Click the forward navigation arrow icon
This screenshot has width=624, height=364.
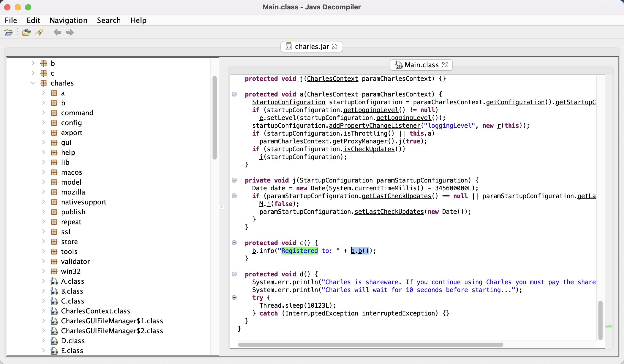tap(70, 32)
